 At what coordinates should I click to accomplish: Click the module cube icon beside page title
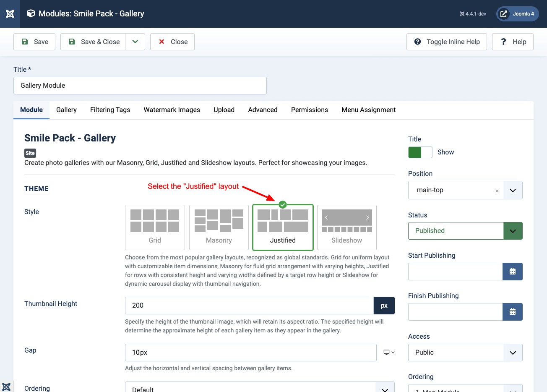pos(31,13)
